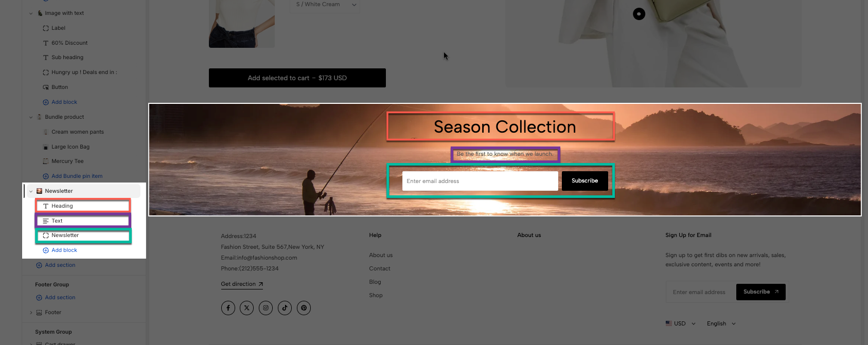Screen dimensions: 868x345
Task: Select the 60% Discount block
Action: (69, 43)
